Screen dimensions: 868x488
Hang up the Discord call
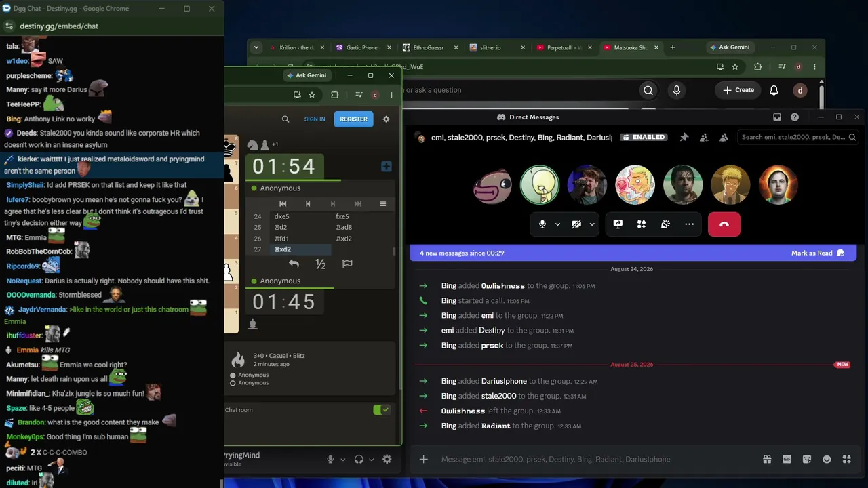724,224
